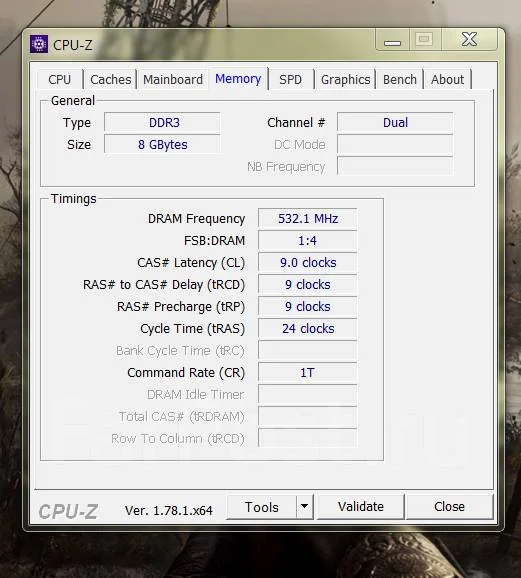This screenshot has height=578, width=521.
Task: Select the 24 clocks tRAS value
Action: tap(308, 328)
